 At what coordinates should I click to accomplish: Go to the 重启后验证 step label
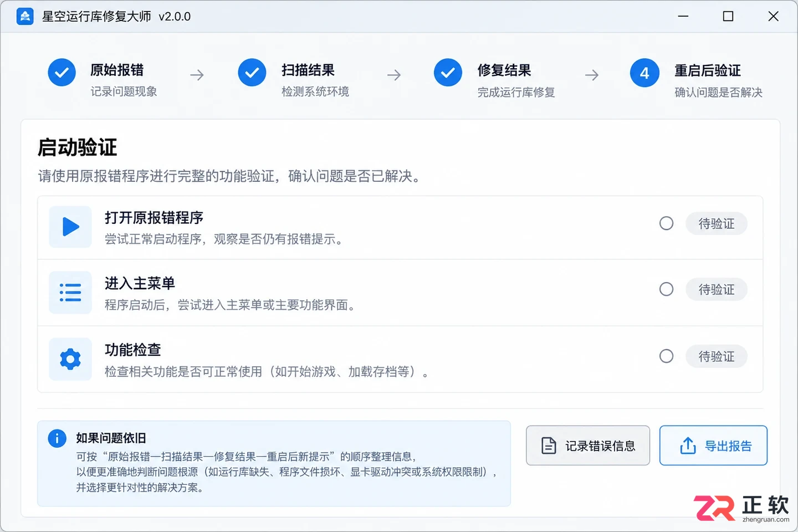[708, 71]
